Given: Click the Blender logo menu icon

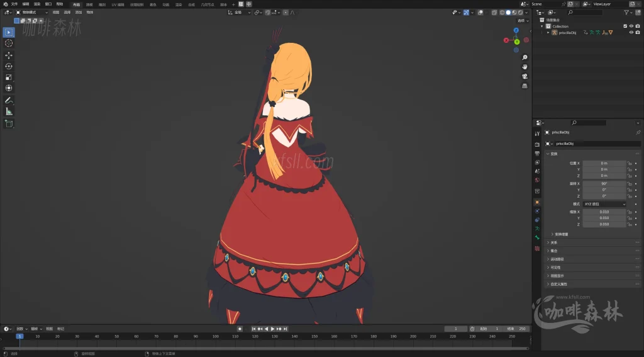Looking at the screenshot, I should tap(5, 4).
